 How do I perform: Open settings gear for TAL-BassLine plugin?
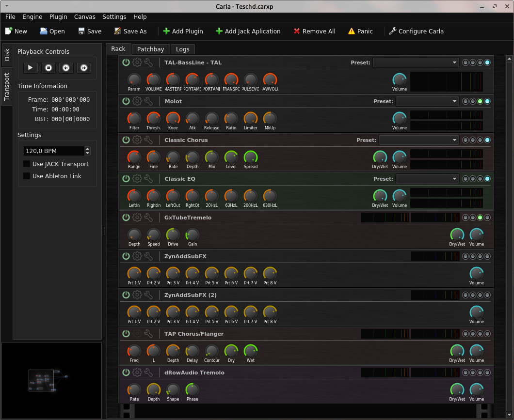(137, 62)
